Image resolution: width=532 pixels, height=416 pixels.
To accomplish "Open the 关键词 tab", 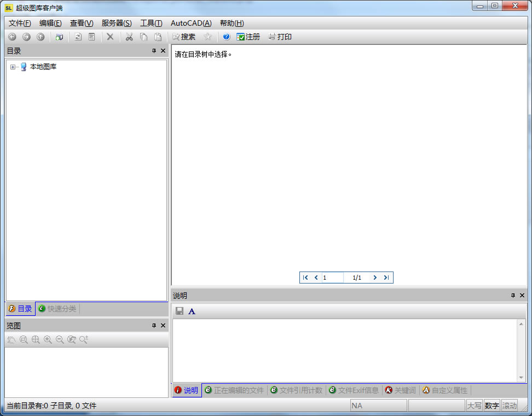I will 400,390.
